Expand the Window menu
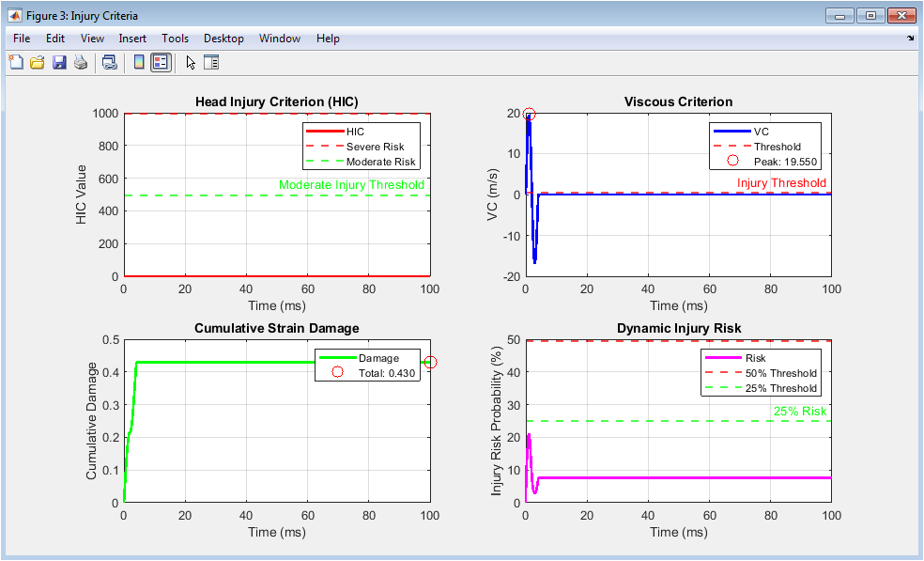 [x=280, y=39]
